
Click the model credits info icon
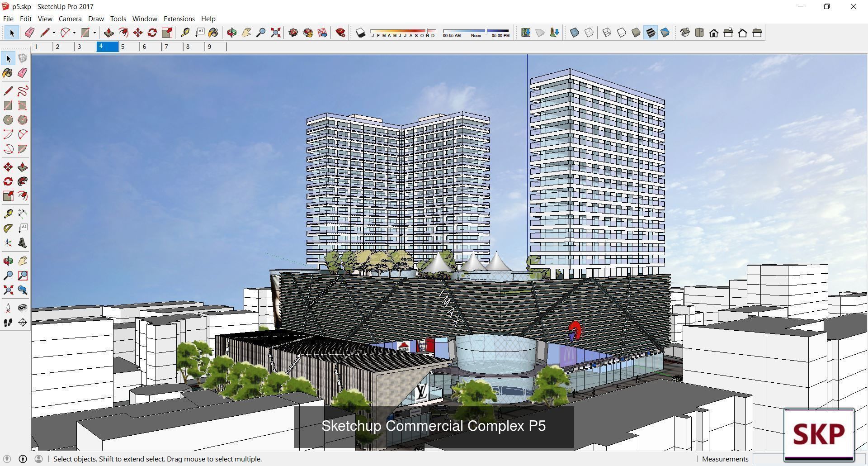tap(23, 459)
